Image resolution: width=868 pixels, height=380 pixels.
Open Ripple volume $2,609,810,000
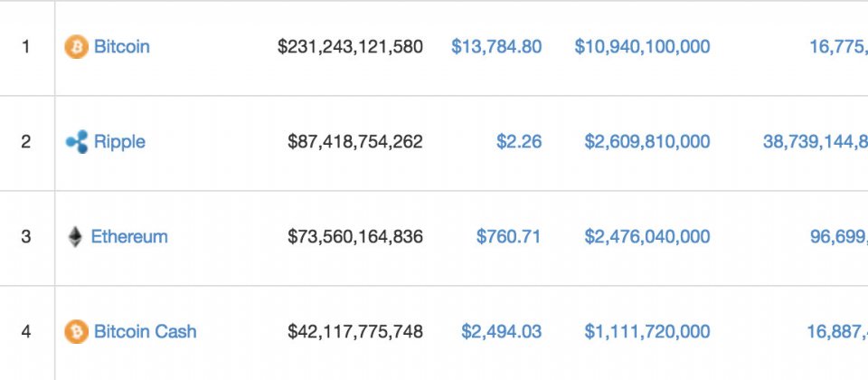[x=647, y=142]
